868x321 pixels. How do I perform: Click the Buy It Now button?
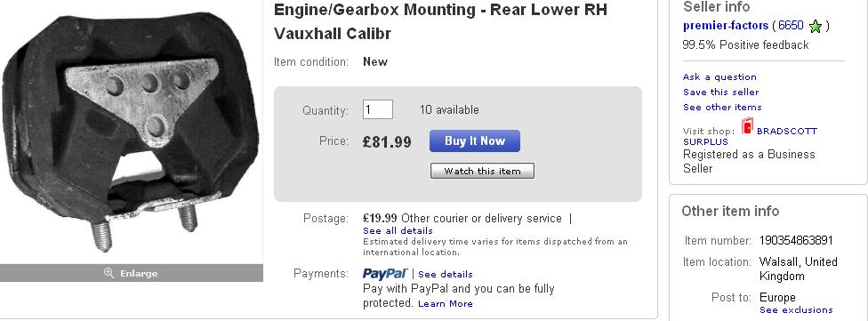475,141
